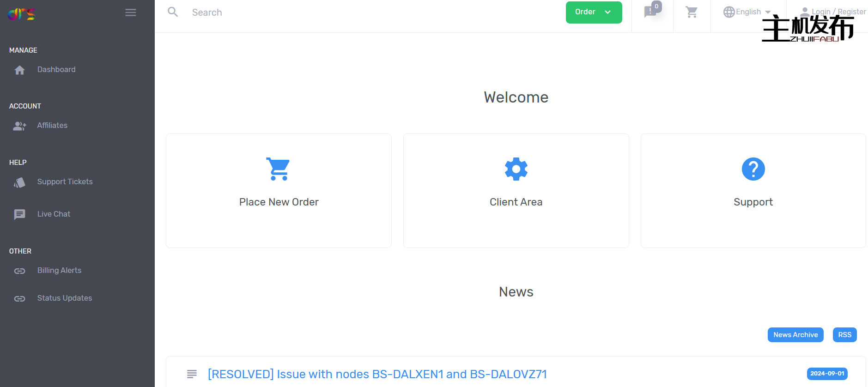Open the RESOLVED nodes issue news article
Viewport: 868px width, 387px height.
point(377,374)
